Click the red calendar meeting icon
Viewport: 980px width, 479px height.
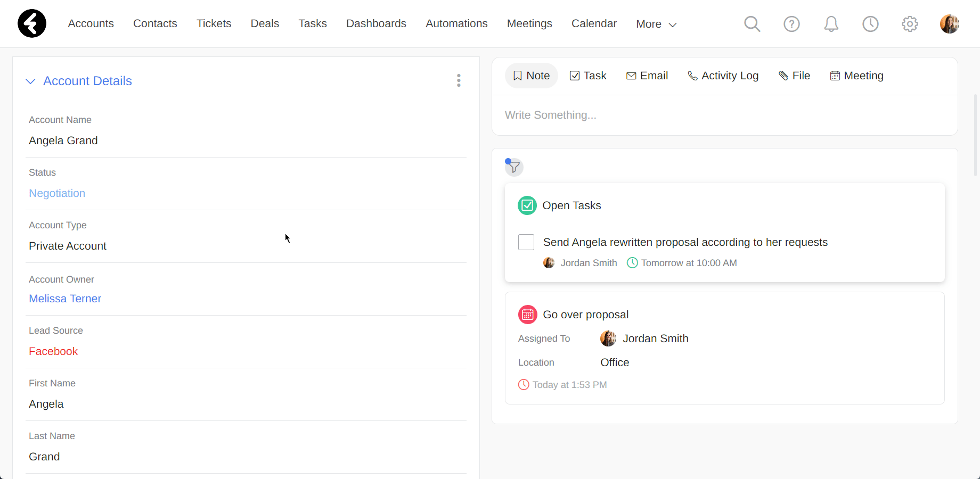pyautogui.click(x=527, y=315)
